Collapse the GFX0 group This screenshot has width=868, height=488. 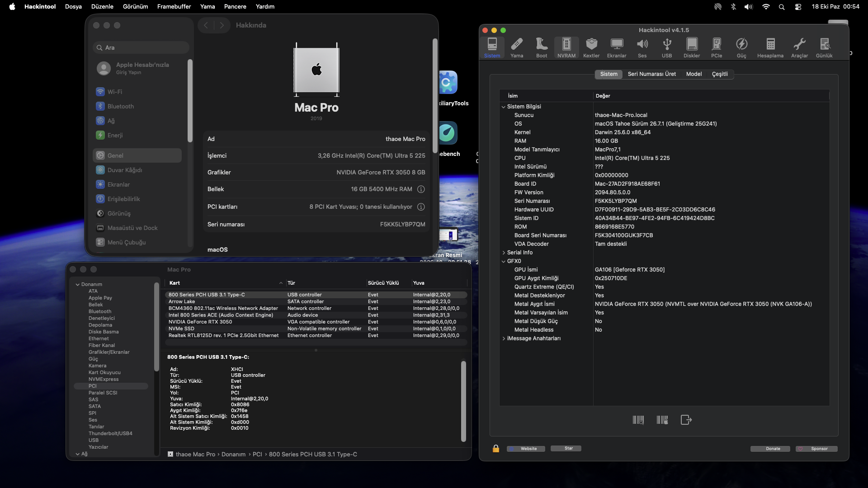click(x=504, y=261)
